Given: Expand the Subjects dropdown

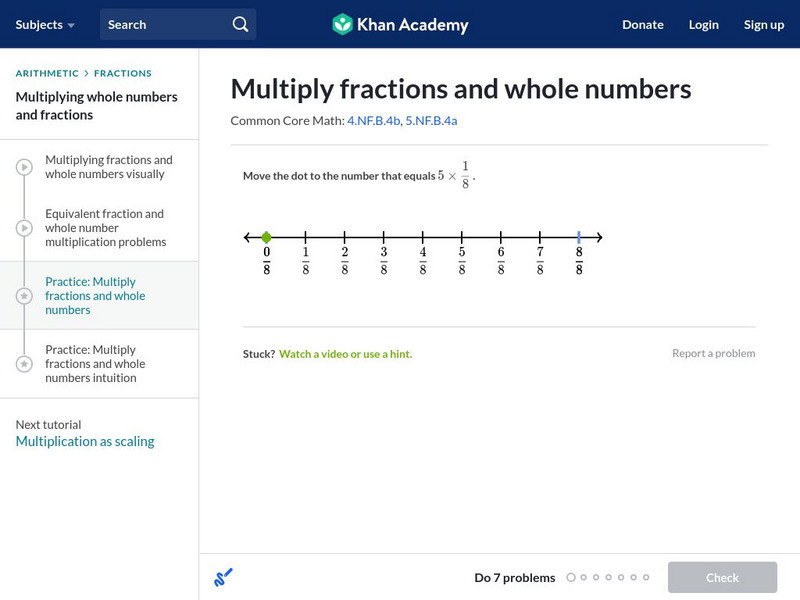Looking at the screenshot, I should 45,24.
